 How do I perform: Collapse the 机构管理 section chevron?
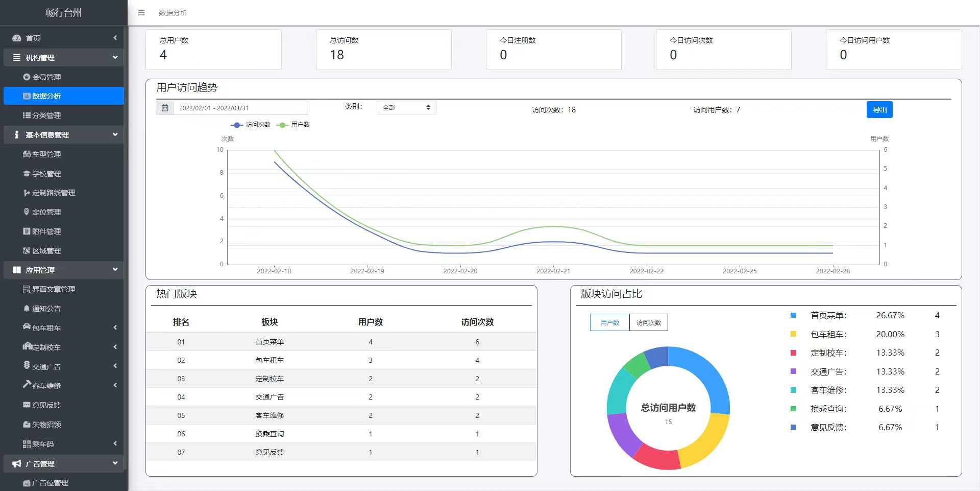[x=115, y=57]
